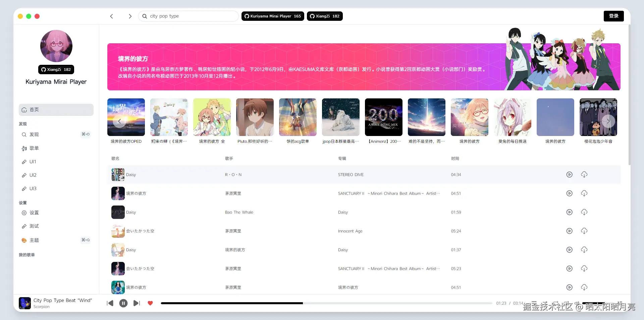Skip to the next track
This screenshot has width=644, height=320.
pos(137,303)
